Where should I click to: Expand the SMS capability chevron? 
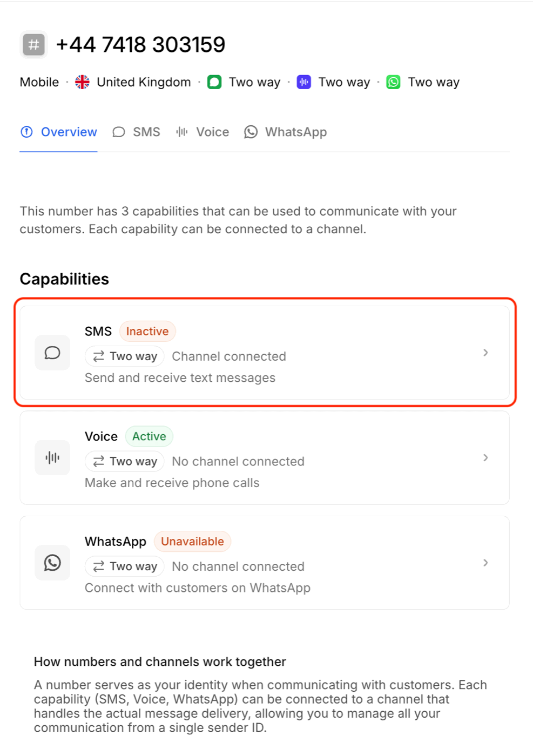click(485, 353)
